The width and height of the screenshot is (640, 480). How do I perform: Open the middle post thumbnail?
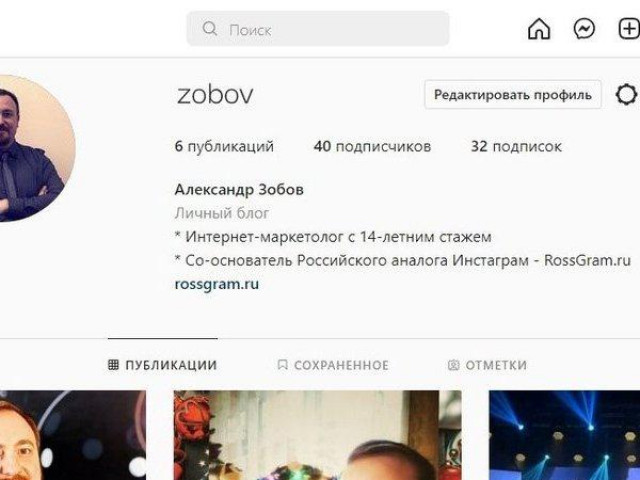318,435
